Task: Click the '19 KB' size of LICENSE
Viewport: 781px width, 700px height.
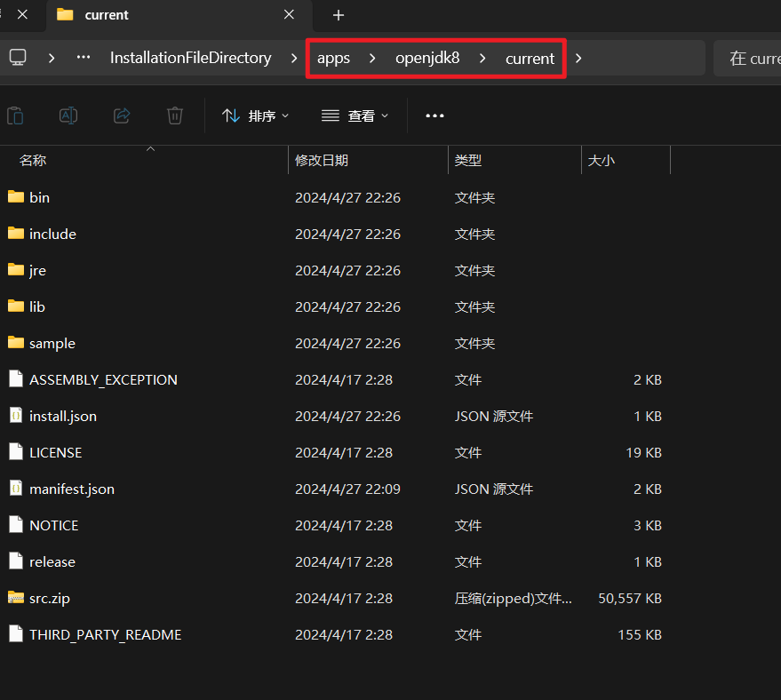Action: coord(643,452)
